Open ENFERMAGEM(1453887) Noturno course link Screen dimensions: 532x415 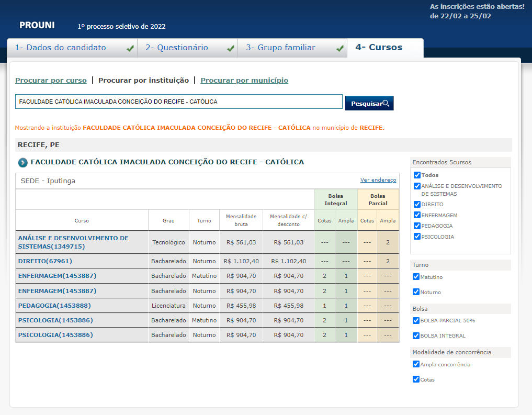[58, 291]
